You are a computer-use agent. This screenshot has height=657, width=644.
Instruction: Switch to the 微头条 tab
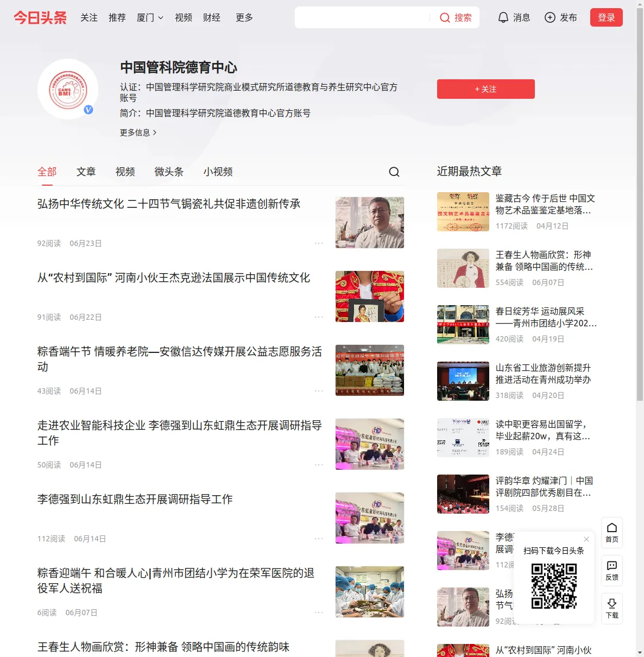coord(169,172)
